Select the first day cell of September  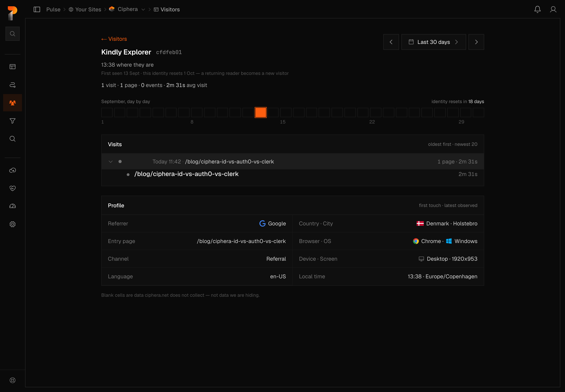[x=107, y=113]
